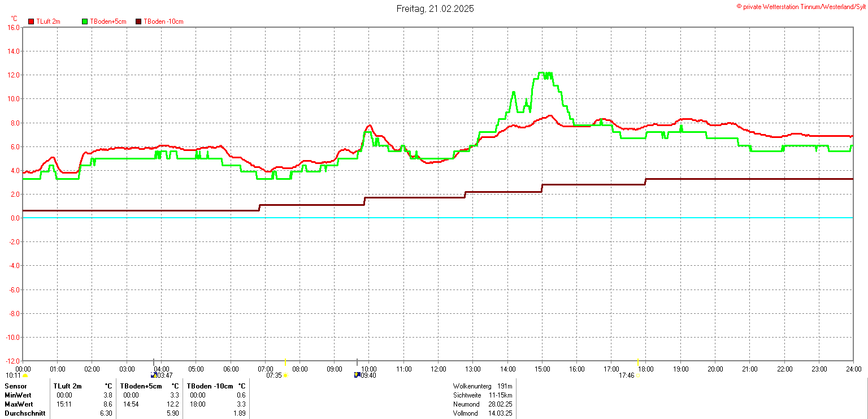Image resolution: width=868 pixels, height=419 pixels.
Task: Click the red TLuft 2m legend swatch
Action: click(x=32, y=21)
